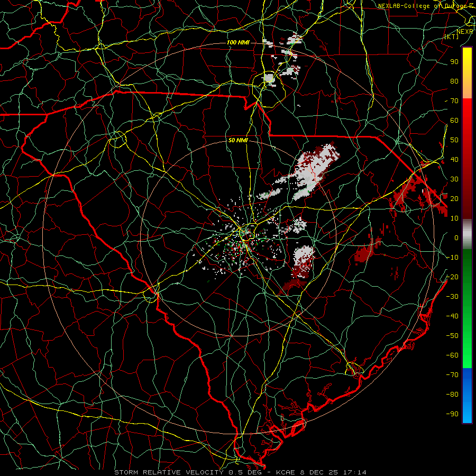Click the blue bottom segment of color bar
This screenshot has width=476, height=476.
tap(467, 396)
